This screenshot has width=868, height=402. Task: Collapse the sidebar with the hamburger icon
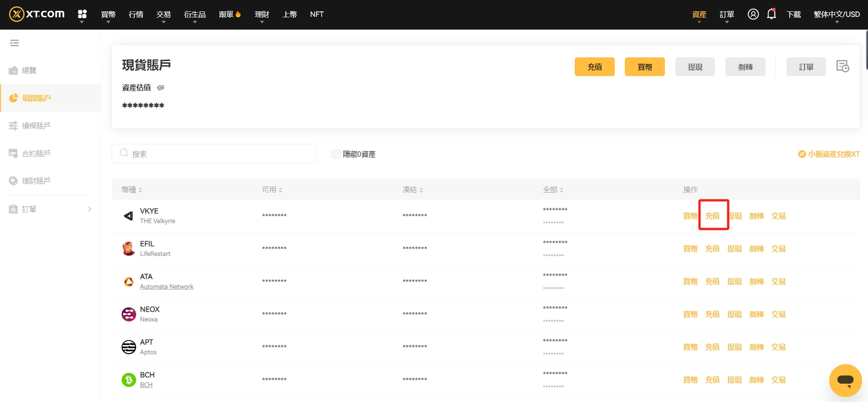coord(15,43)
